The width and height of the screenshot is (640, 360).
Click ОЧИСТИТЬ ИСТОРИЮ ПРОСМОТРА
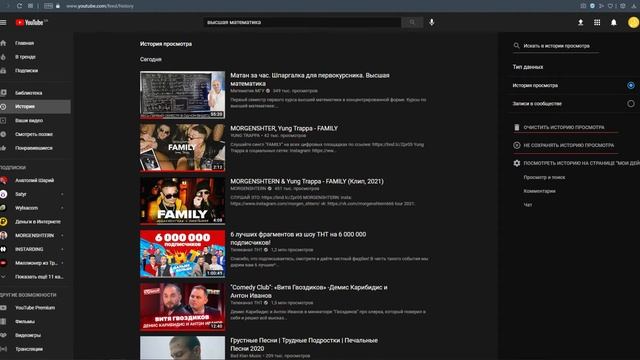pos(564,127)
